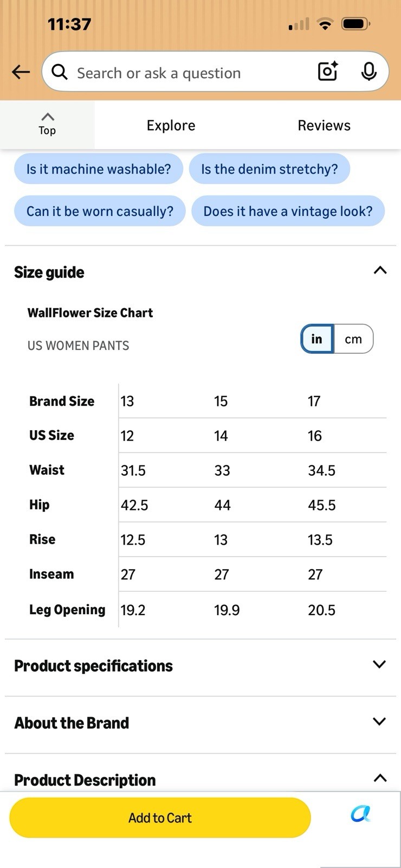The height and width of the screenshot is (868, 401).
Task: Ask 'Is the denim stretchy?'
Action: pos(269,169)
